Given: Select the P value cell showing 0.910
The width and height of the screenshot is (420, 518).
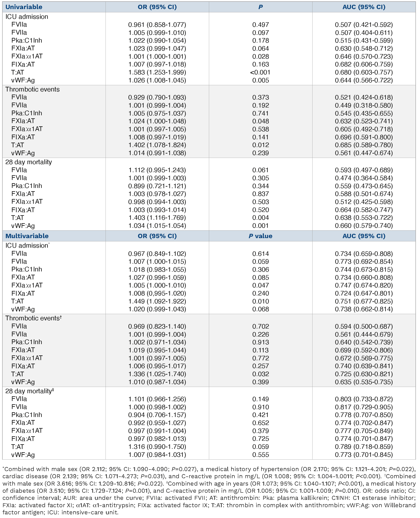Looking at the screenshot, I should (260, 407).
